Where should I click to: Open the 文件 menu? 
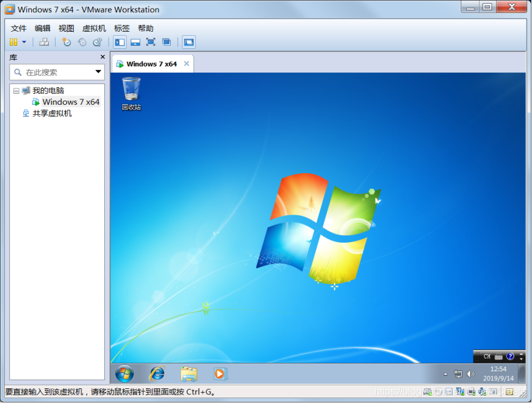pos(19,29)
